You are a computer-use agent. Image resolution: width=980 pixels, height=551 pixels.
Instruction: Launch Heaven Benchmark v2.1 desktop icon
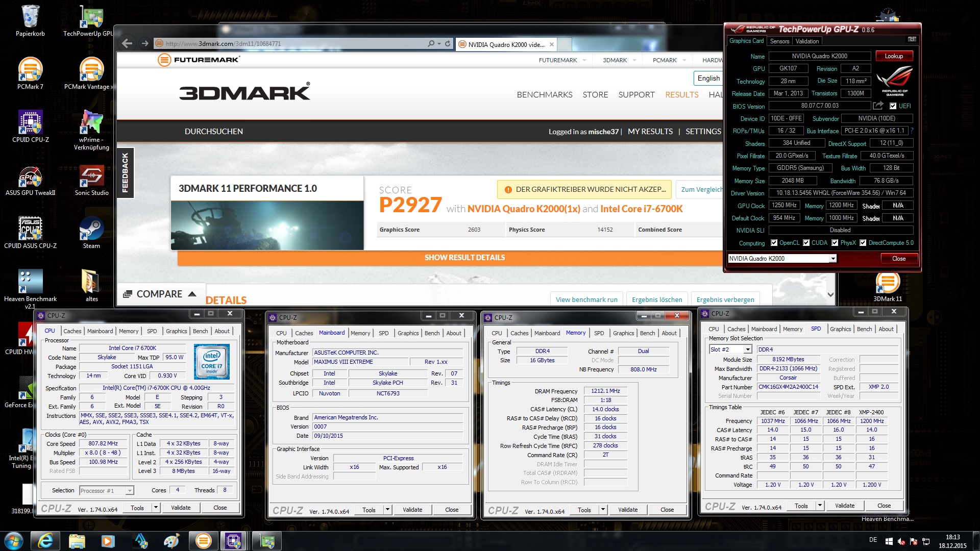click(x=30, y=289)
